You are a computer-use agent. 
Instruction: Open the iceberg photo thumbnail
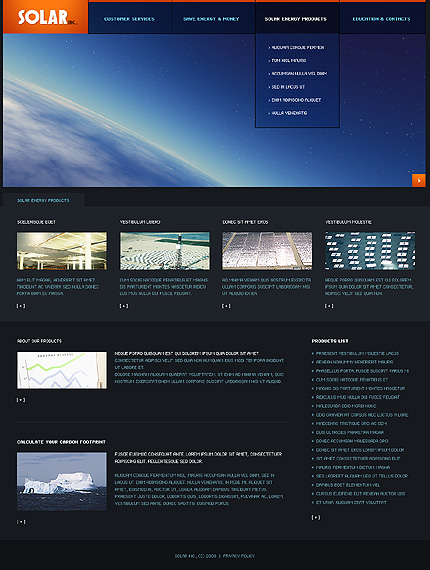(61, 481)
